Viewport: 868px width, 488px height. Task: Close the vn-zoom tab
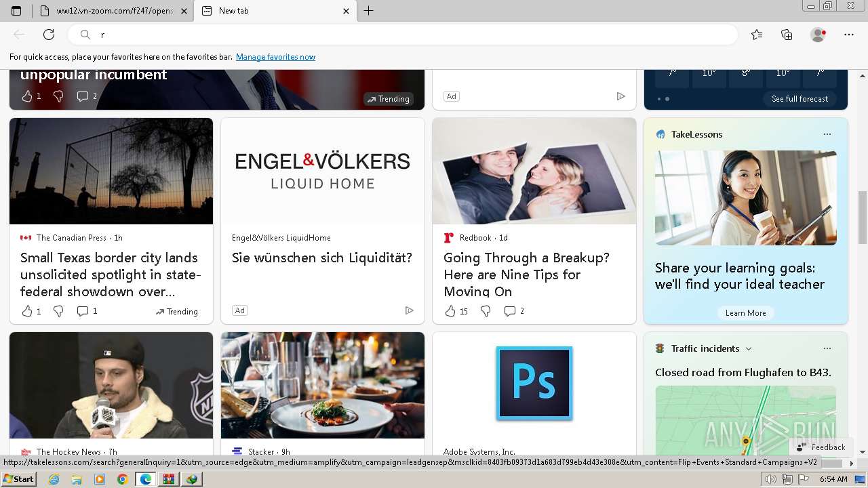(x=184, y=11)
